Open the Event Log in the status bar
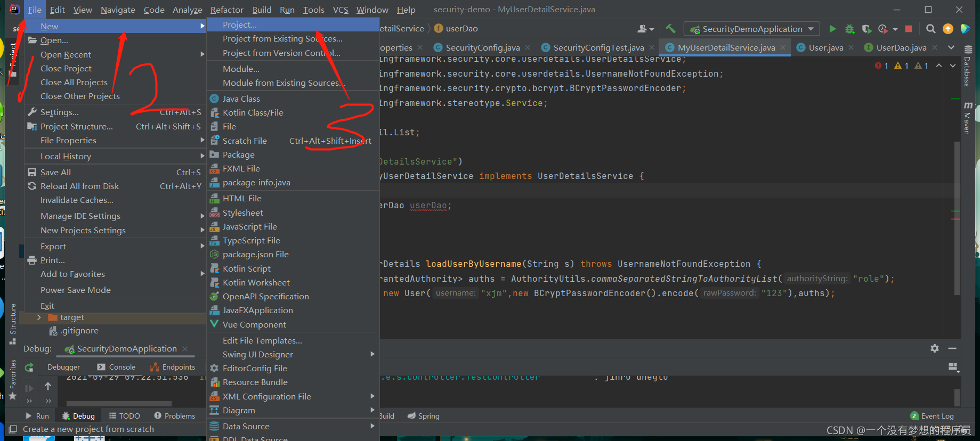This screenshot has height=441, width=980. pyautogui.click(x=932, y=416)
